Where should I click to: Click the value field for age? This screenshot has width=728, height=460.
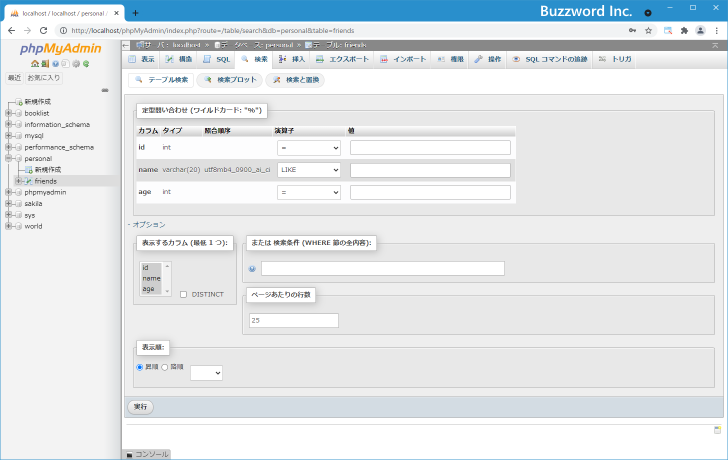(430, 192)
